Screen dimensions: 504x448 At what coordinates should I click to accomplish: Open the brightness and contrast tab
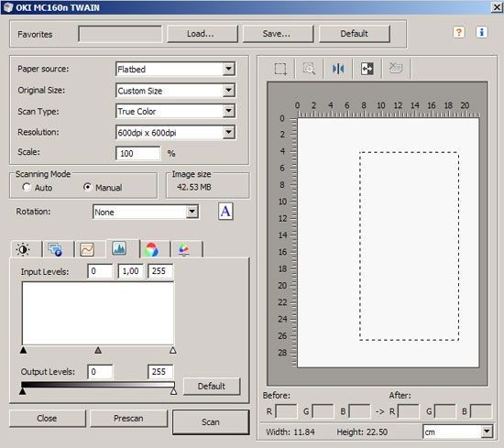pos(23,249)
